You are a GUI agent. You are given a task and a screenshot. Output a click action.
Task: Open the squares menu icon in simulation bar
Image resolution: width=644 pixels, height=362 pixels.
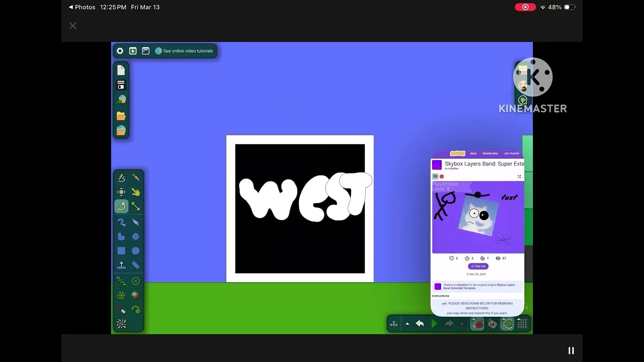pyautogui.click(x=394, y=324)
